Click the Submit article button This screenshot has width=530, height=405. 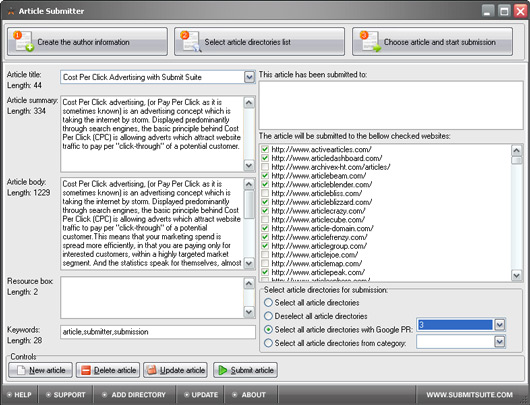click(245, 370)
